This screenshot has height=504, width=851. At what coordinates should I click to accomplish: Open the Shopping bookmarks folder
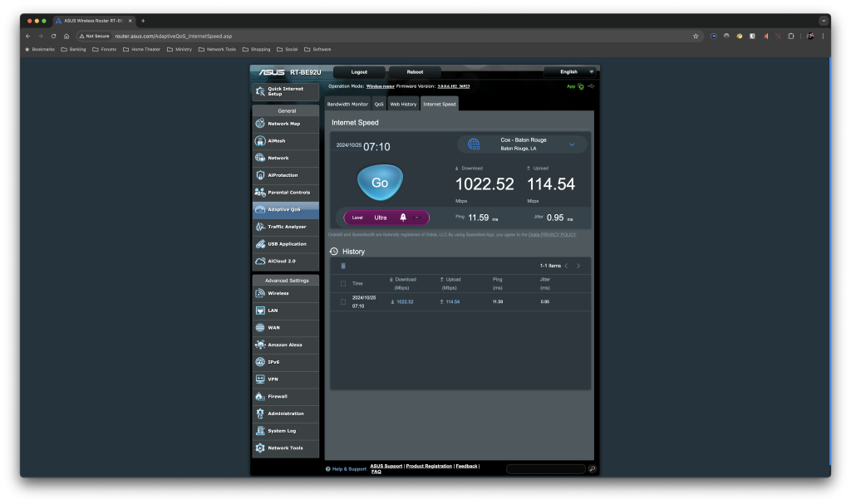click(256, 49)
